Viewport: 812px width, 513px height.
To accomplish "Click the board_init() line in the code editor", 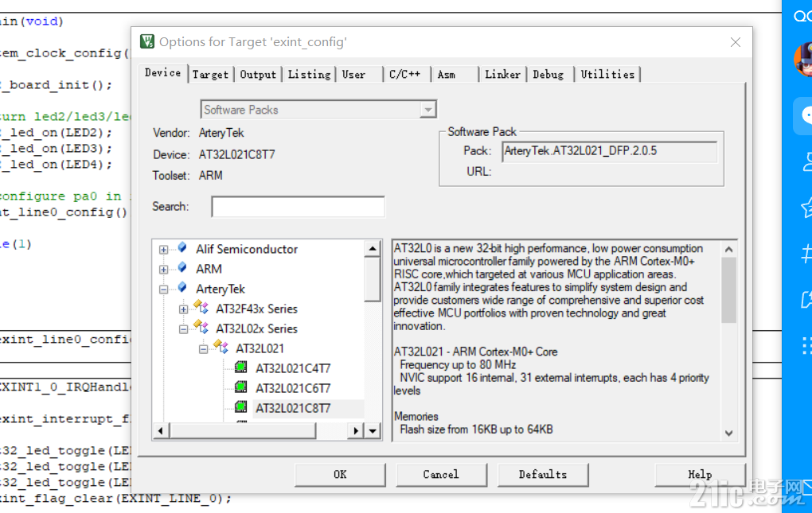I will 56,85.
